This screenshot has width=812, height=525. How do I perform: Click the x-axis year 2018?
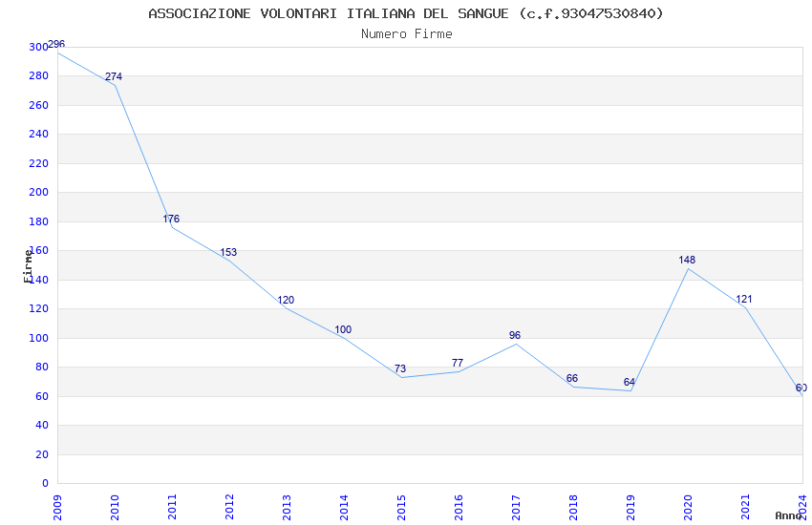tap(573, 507)
